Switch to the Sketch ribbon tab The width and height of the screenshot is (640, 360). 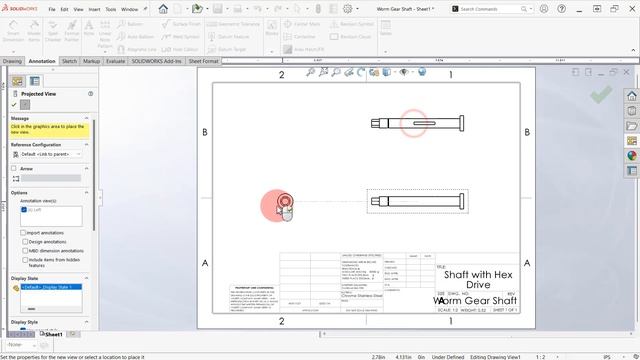pos(69,61)
